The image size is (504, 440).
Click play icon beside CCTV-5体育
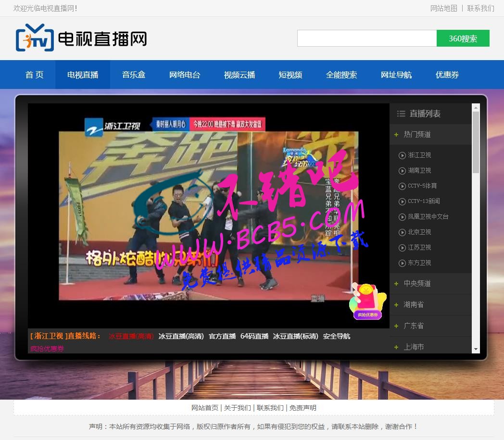[x=402, y=186]
